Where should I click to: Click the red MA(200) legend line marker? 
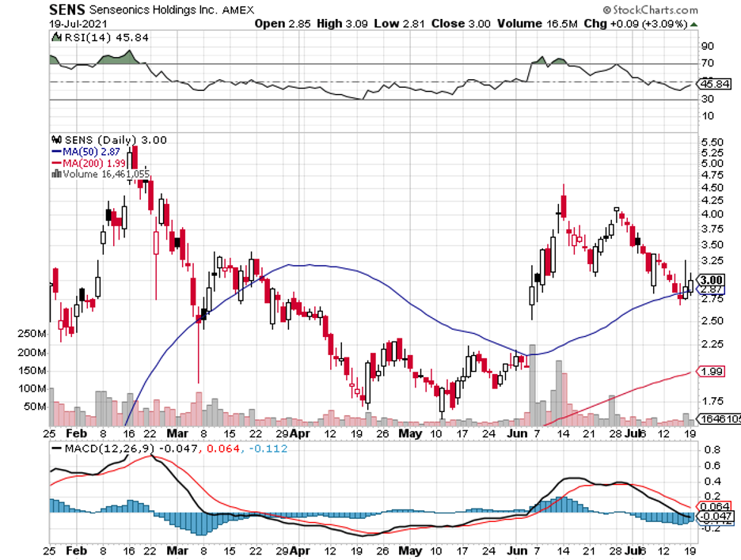(x=56, y=163)
